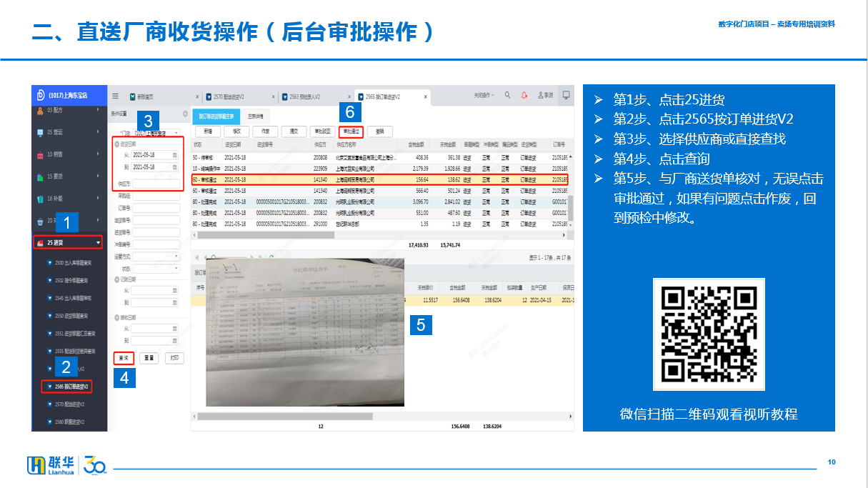Click the 供应方 supplier input field
Viewport: 868px width, 488px height.
point(156,184)
